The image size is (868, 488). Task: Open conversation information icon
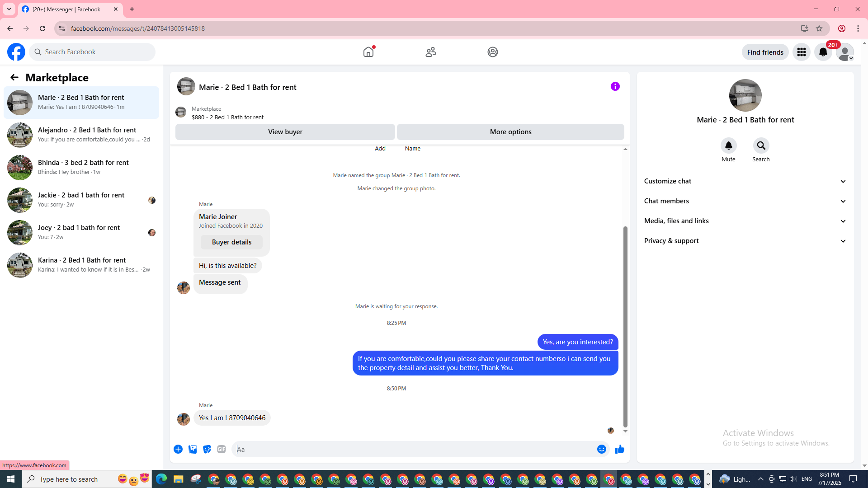pyautogui.click(x=615, y=86)
